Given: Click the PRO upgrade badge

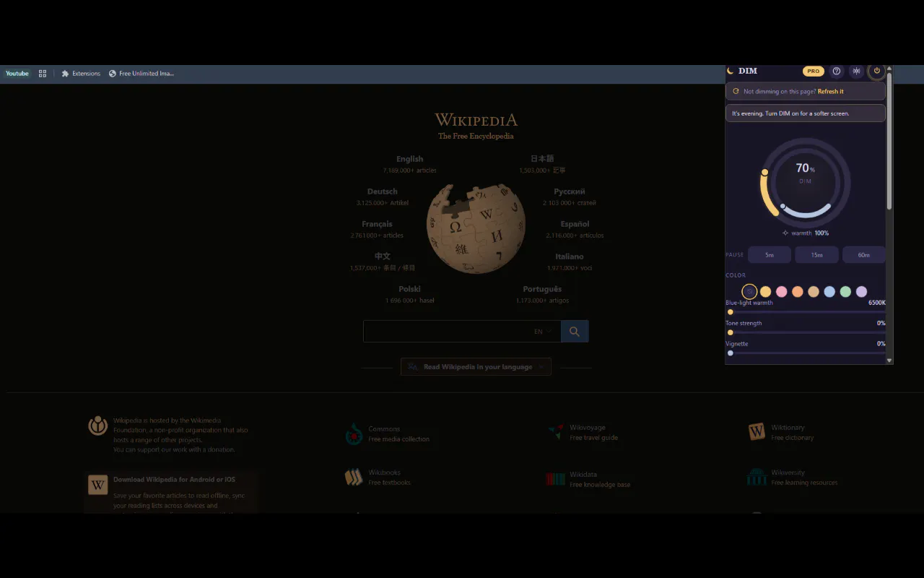Looking at the screenshot, I should coord(814,71).
